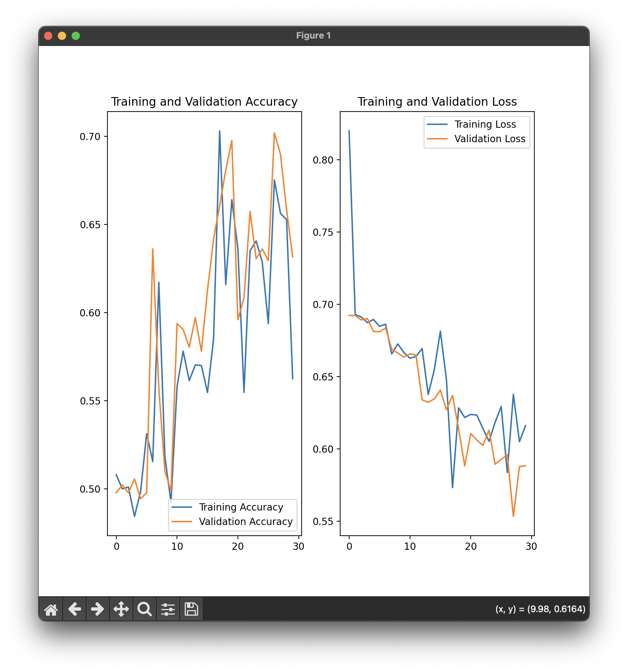Viewport: 628px width, 672px height.
Task: Open Configure subplots sliders tool
Action: [168, 609]
